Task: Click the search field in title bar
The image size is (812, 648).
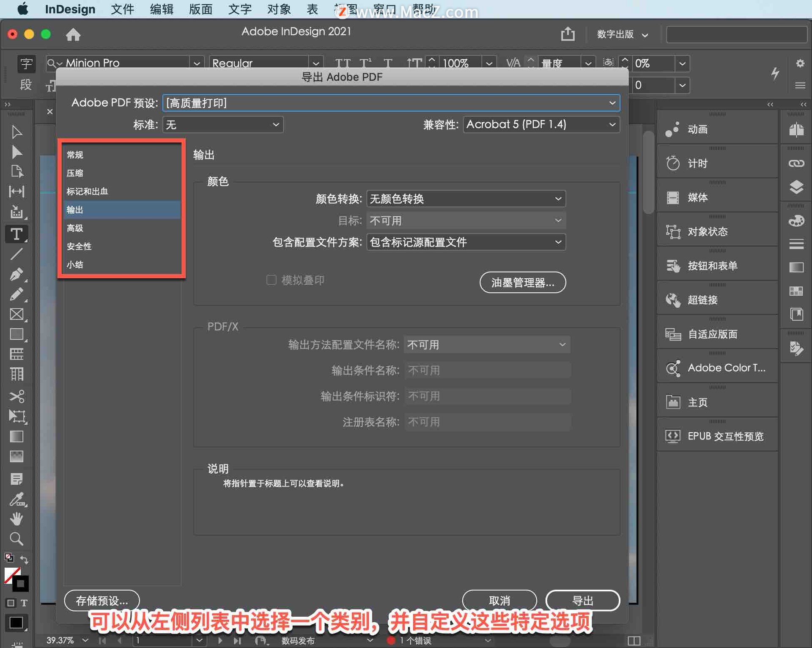Action: pos(737,34)
